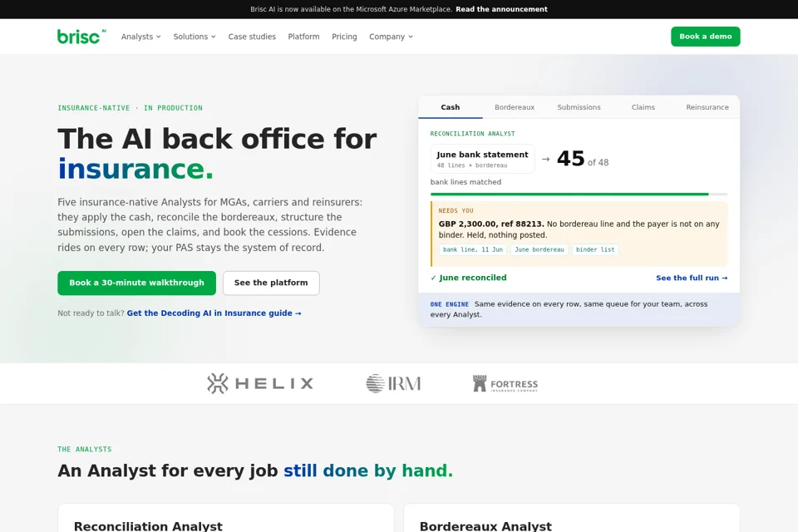Click the bank line, 11 Jun tag

click(x=473, y=249)
